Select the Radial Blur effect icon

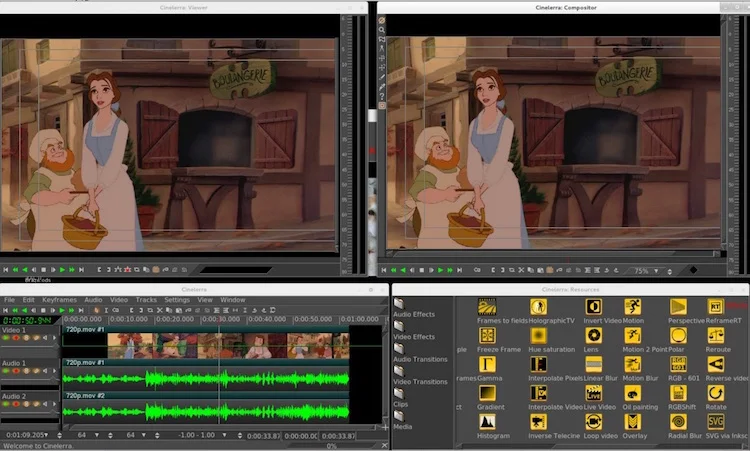(x=678, y=422)
